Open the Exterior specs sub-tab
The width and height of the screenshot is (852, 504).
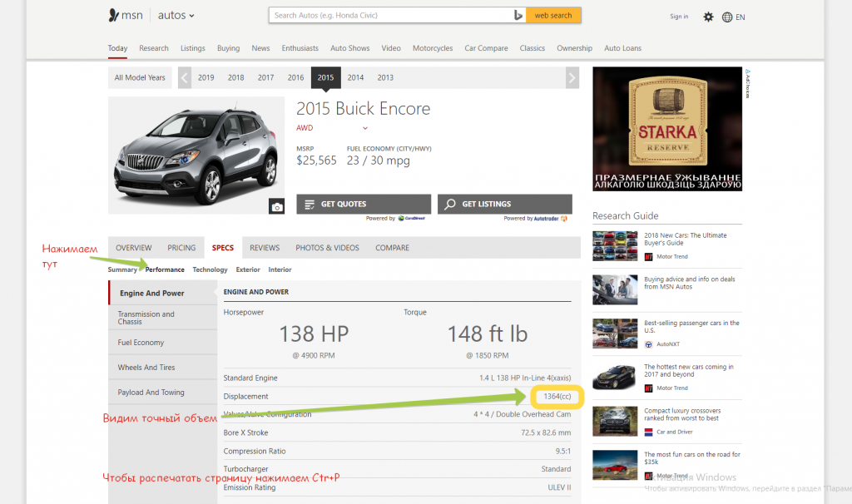click(248, 270)
